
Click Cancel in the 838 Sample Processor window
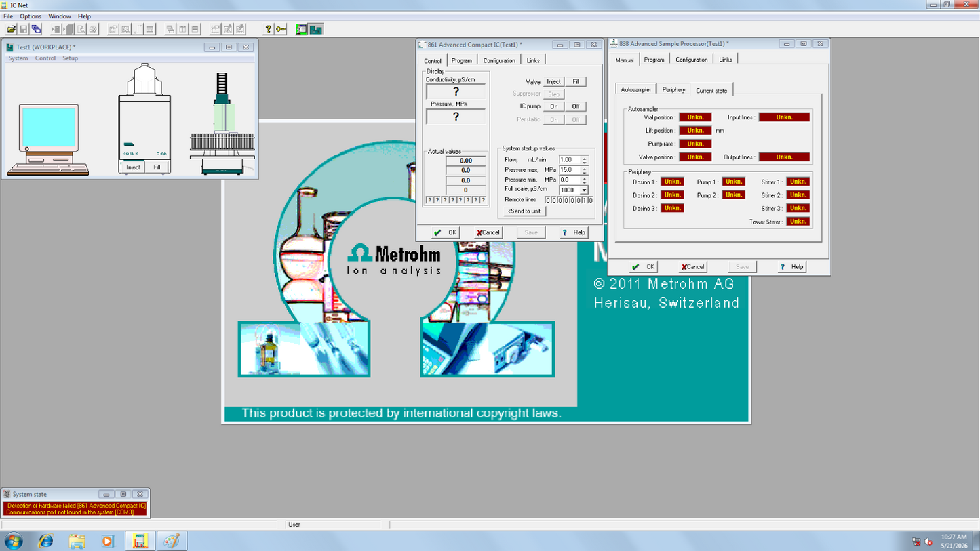(x=693, y=267)
